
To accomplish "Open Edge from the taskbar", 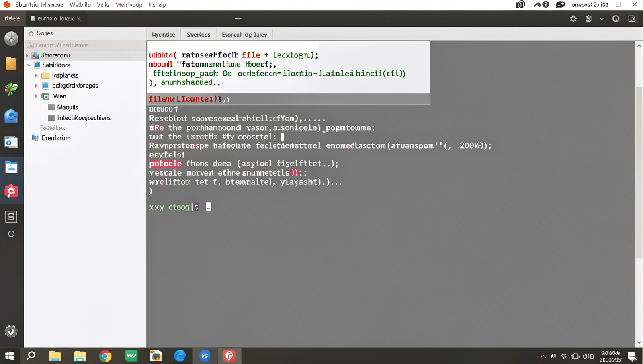I will (x=180, y=356).
